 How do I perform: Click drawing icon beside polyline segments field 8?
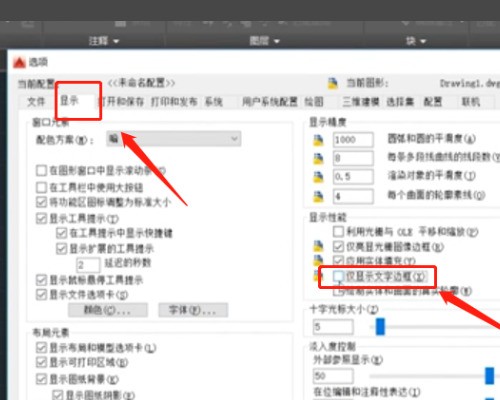[318, 159]
